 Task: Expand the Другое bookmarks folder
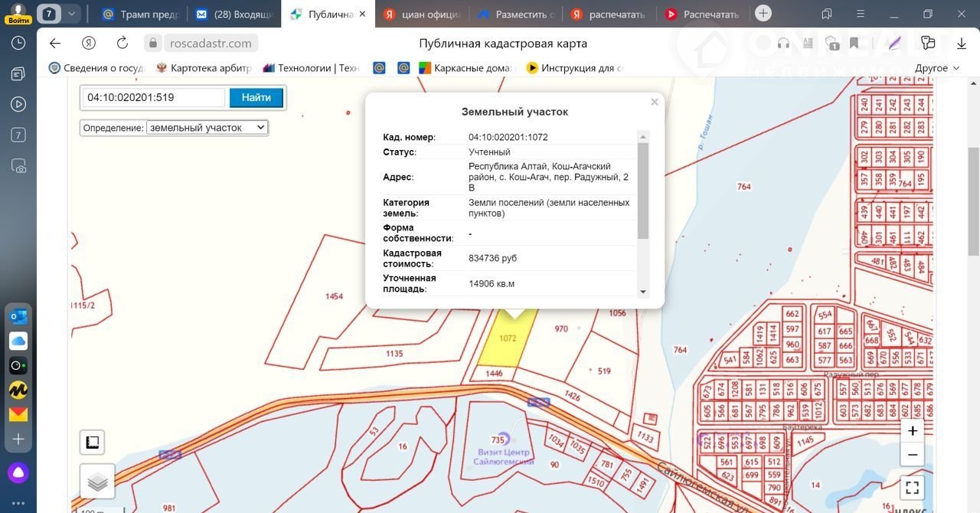point(936,68)
